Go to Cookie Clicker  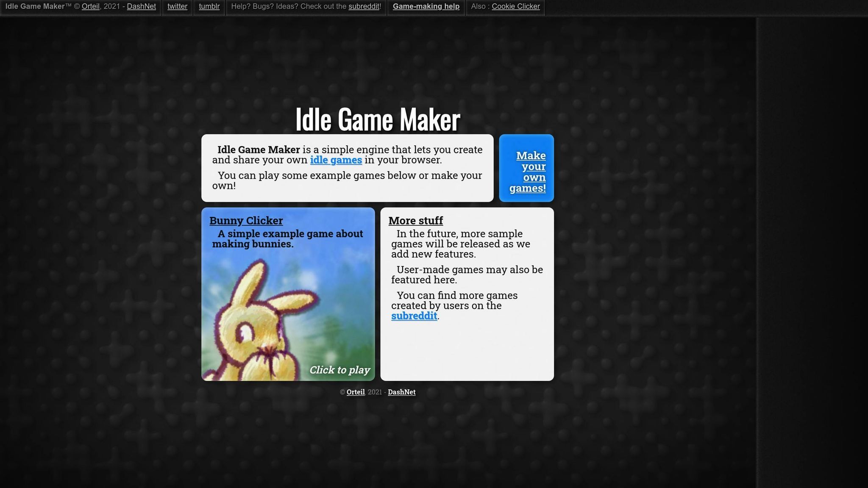(x=516, y=6)
